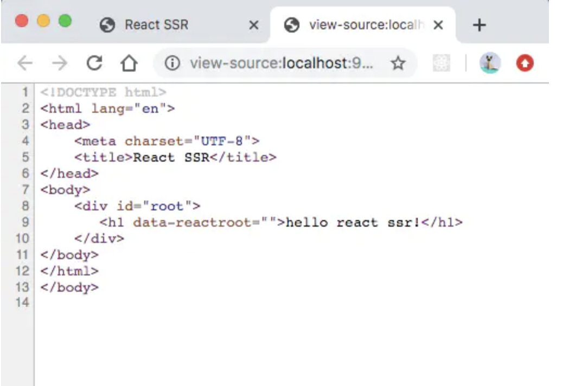Image resolution: width=588 pixels, height=386 pixels.
Task: Close the React SSR tab
Action: (253, 25)
